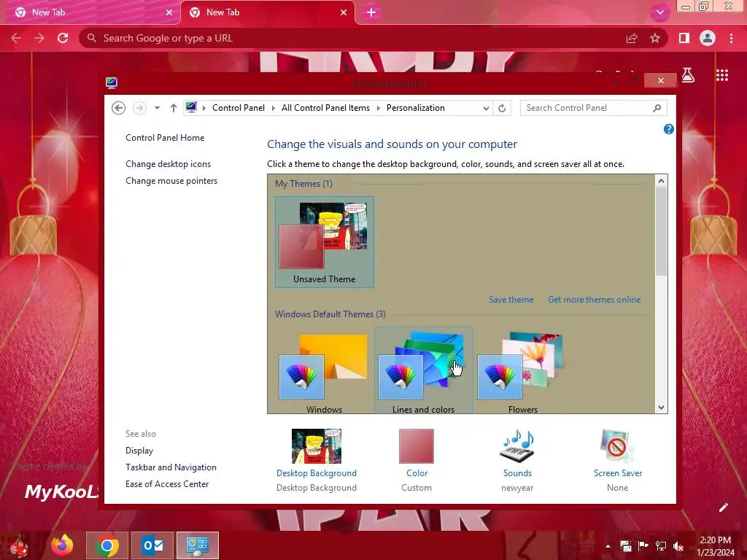
Task: Click Personalization breadcrumb segment
Action: coord(415,108)
